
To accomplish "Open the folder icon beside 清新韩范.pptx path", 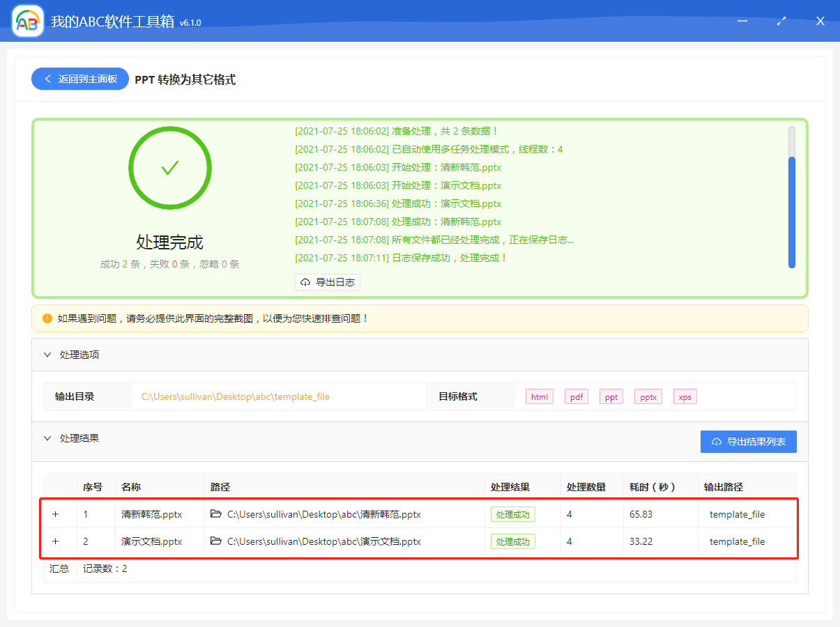I will point(217,514).
